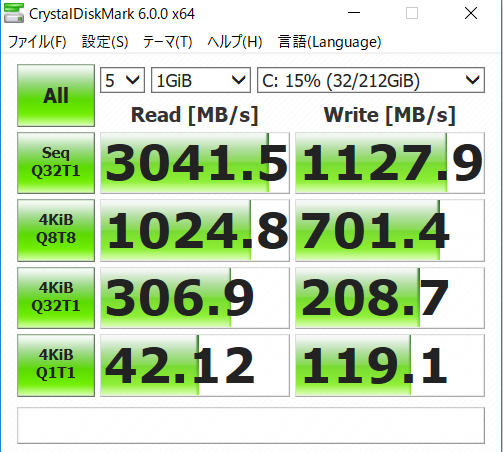
Task: Open the ヘルプ(H) menu
Action: point(235,42)
